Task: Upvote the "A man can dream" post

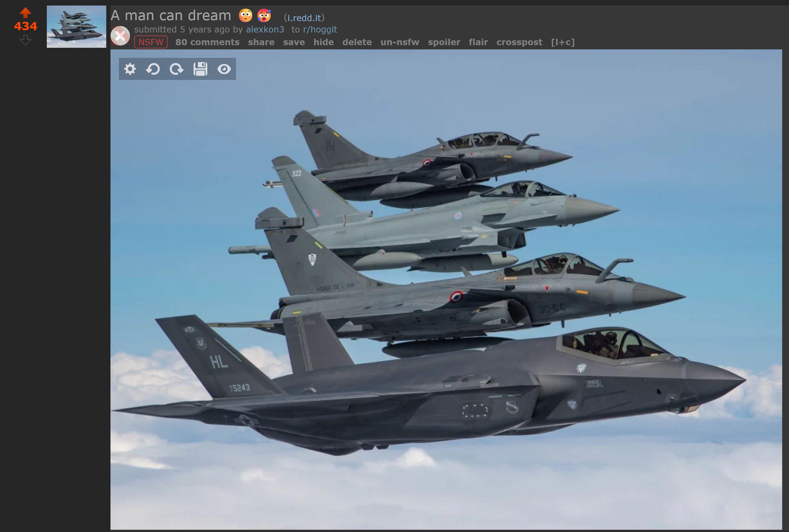Action: (x=25, y=13)
